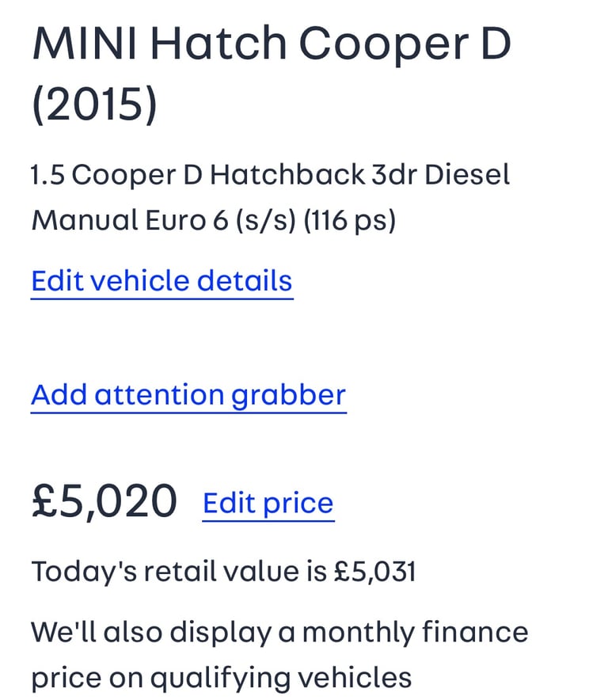Image resolution: width=608 pixels, height=700 pixels.
Task: Click the £5,020 listing price
Action: tap(104, 502)
